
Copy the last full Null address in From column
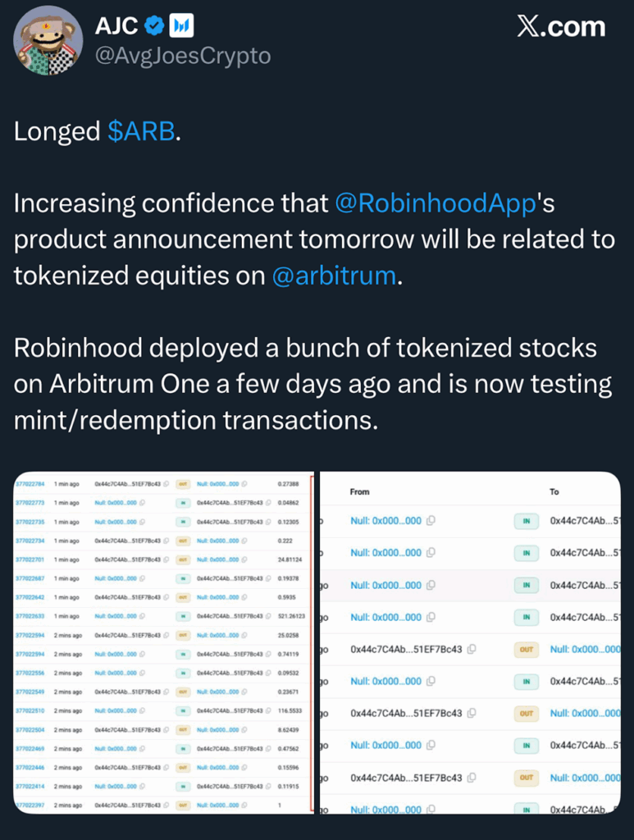[431, 745]
